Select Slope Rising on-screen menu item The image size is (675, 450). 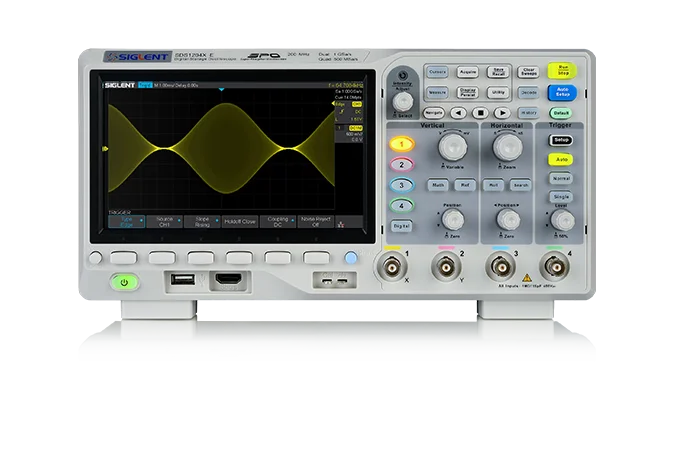pos(202,222)
